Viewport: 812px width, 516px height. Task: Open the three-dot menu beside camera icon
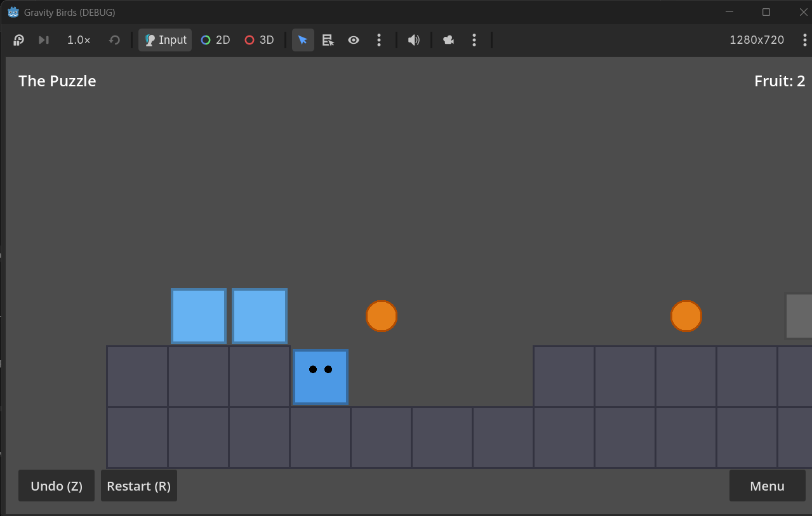pyautogui.click(x=474, y=40)
